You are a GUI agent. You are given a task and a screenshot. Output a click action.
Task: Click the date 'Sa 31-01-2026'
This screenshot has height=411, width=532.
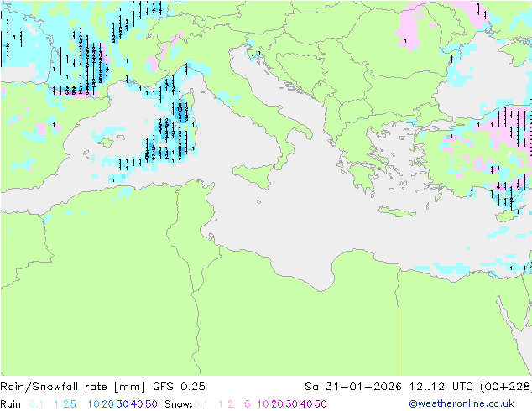coord(353,387)
